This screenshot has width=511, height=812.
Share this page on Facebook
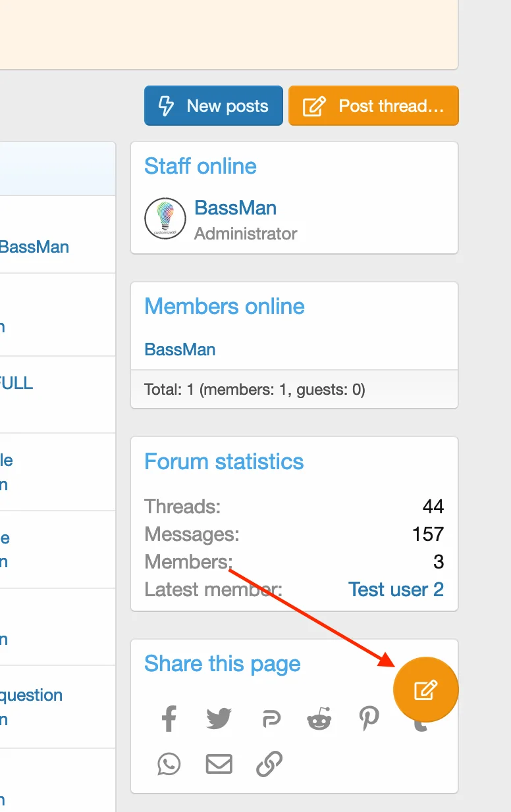point(169,718)
